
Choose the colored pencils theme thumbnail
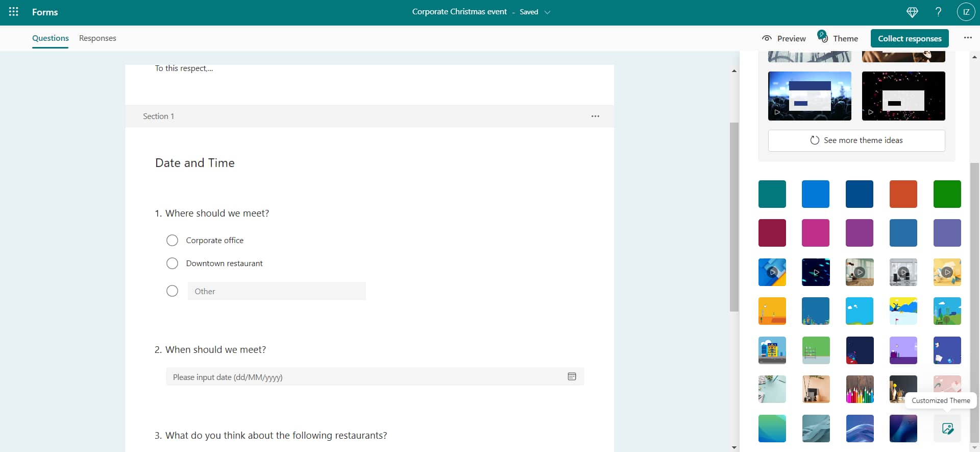(860, 389)
